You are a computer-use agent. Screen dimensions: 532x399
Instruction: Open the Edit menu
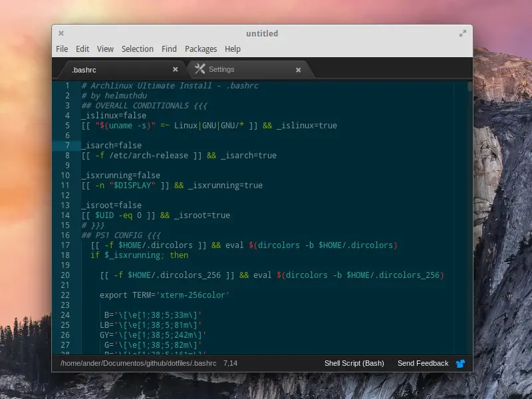tap(82, 49)
